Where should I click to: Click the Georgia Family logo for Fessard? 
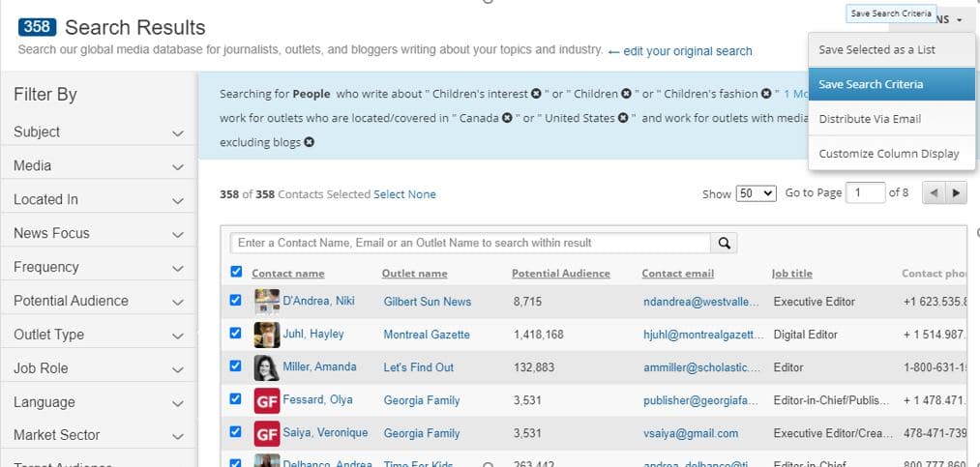tap(267, 400)
